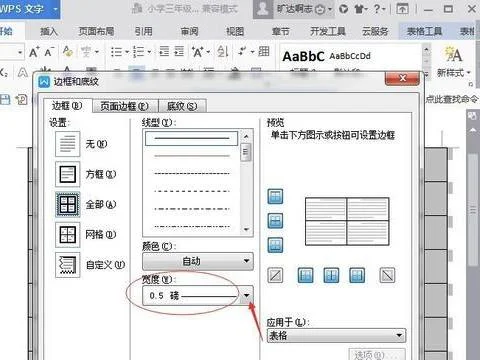Close the 边框和底纹 dialog

402,78
